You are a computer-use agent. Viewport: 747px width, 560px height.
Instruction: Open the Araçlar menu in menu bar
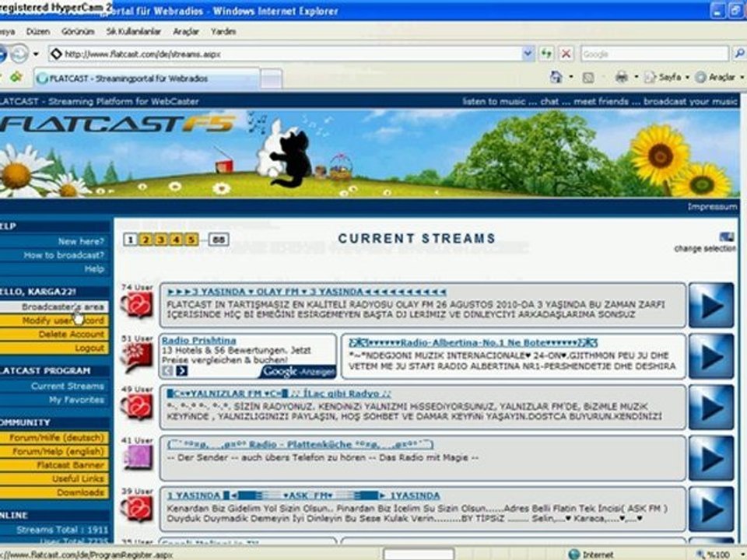(x=186, y=31)
